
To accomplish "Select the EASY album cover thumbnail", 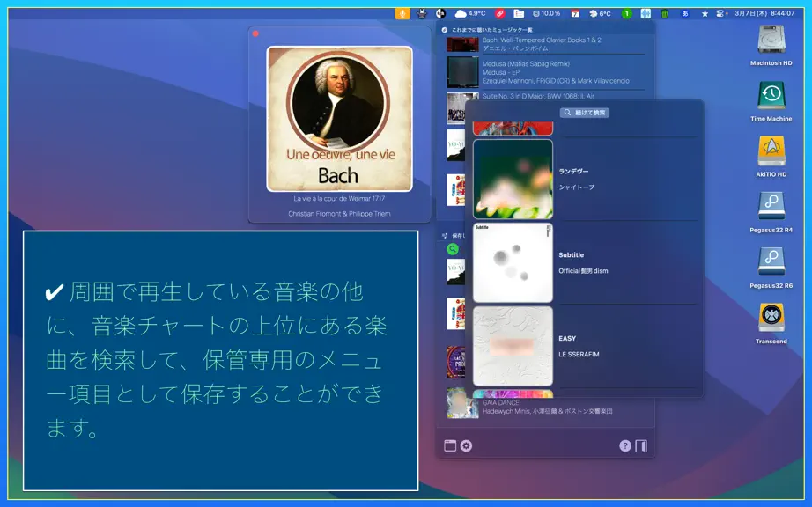I will pyautogui.click(x=513, y=346).
